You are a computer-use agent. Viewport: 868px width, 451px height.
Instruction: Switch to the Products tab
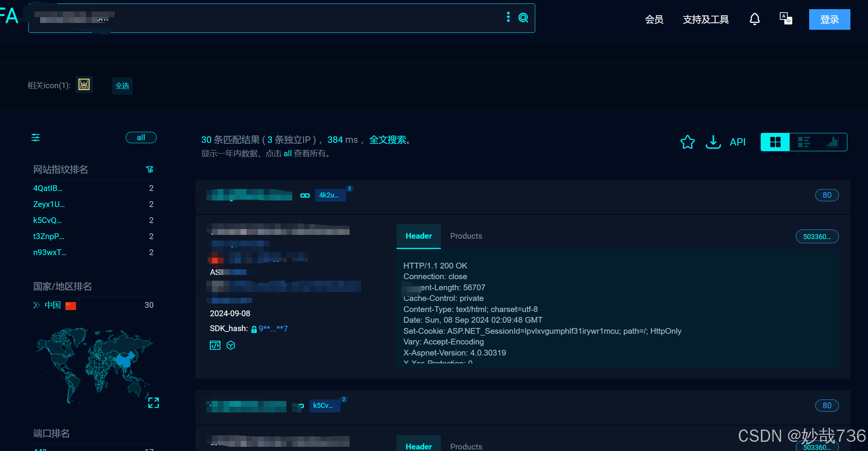(x=466, y=236)
